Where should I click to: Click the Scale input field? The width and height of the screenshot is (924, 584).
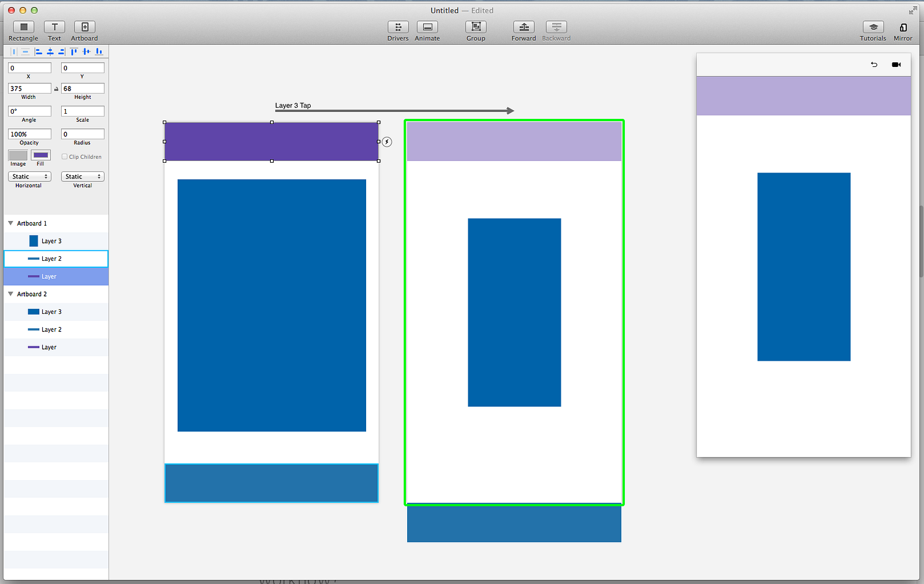point(83,111)
